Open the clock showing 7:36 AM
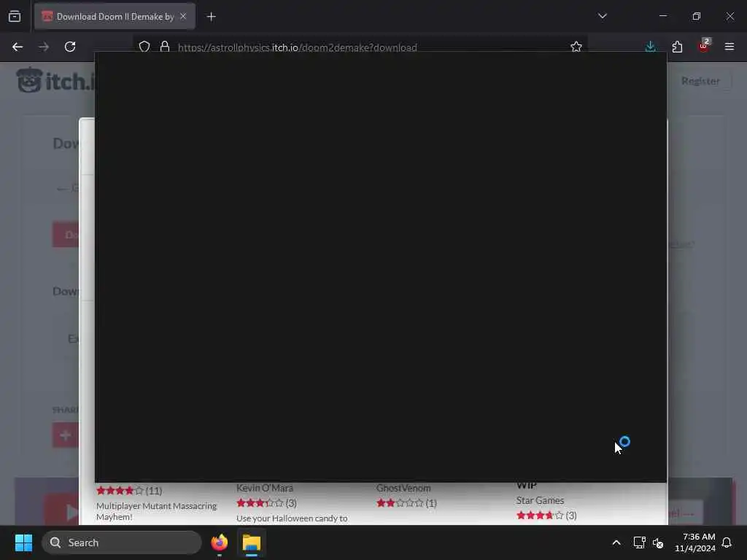 (695, 542)
